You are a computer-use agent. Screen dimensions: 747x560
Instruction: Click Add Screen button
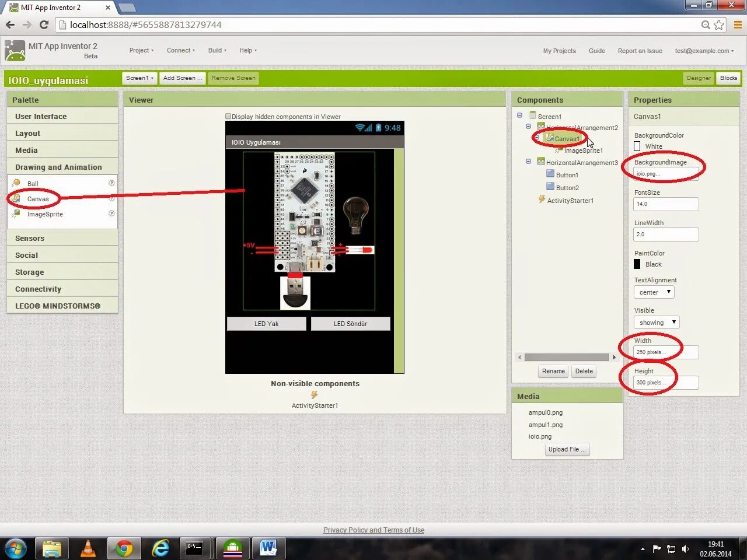click(182, 78)
